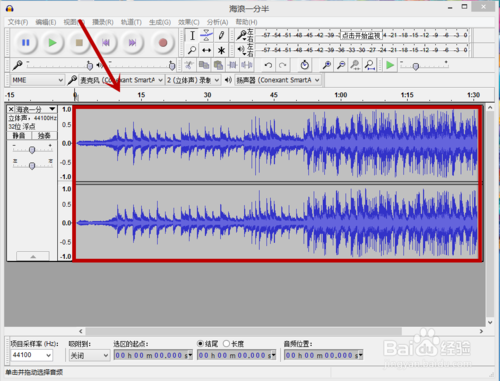The image size is (500, 381).
Task: Open the 文件(F) menu
Action: (x=18, y=22)
